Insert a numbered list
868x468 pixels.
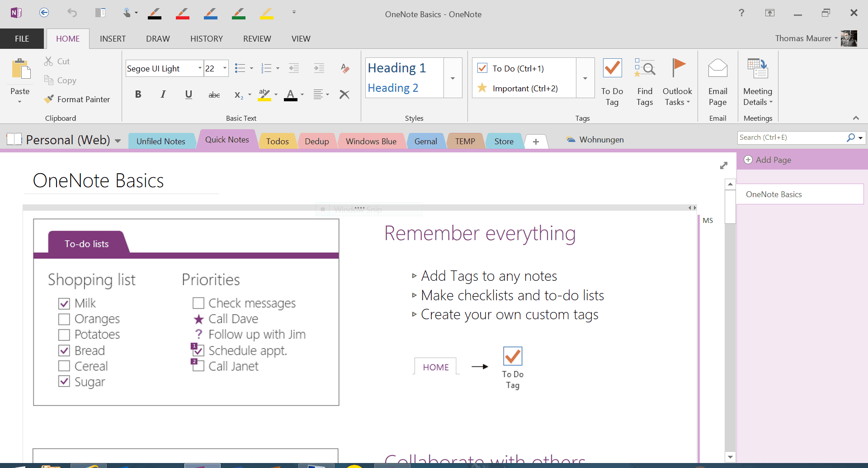[266, 68]
